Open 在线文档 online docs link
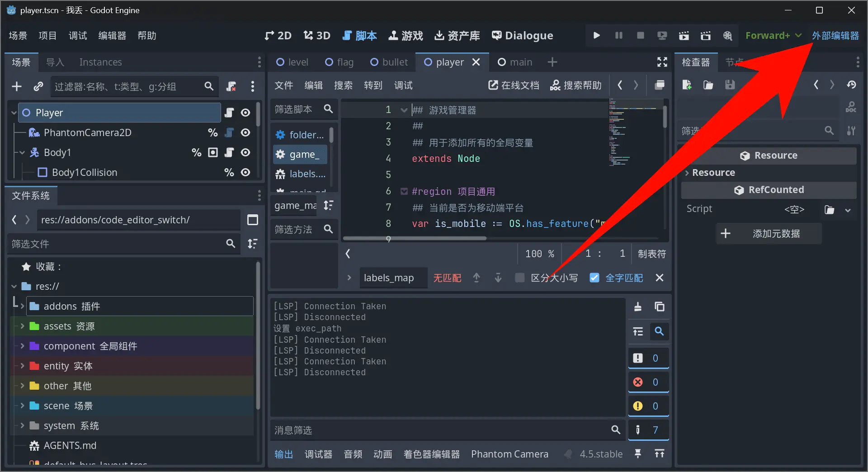 pos(514,85)
